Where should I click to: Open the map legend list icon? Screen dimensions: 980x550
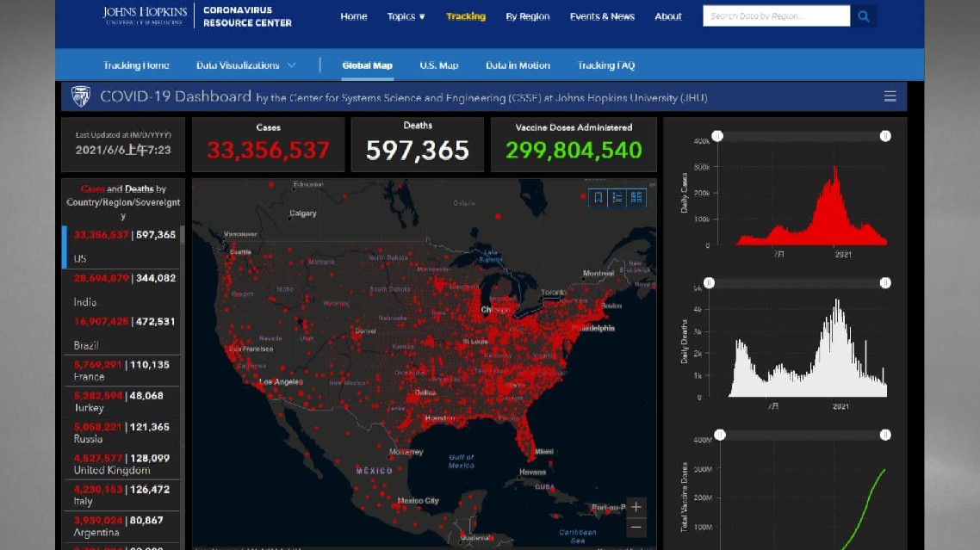(x=617, y=197)
